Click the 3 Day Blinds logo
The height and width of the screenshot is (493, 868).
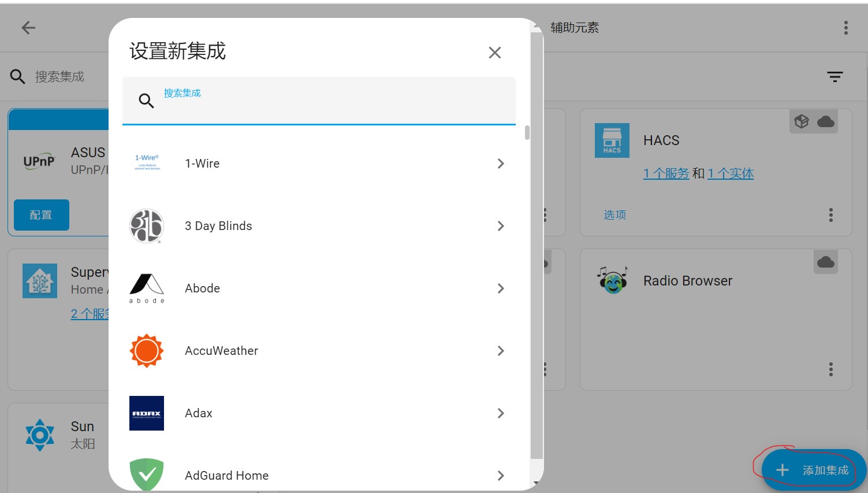click(147, 226)
